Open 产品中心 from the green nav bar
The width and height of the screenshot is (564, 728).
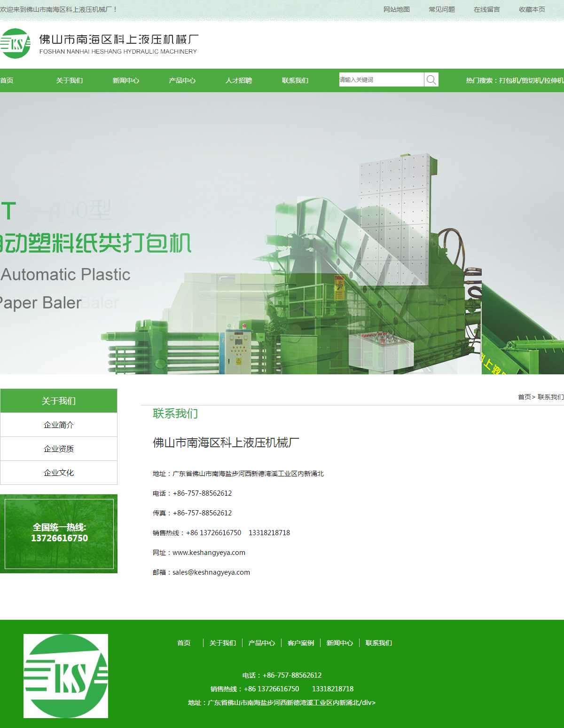click(x=182, y=80)
